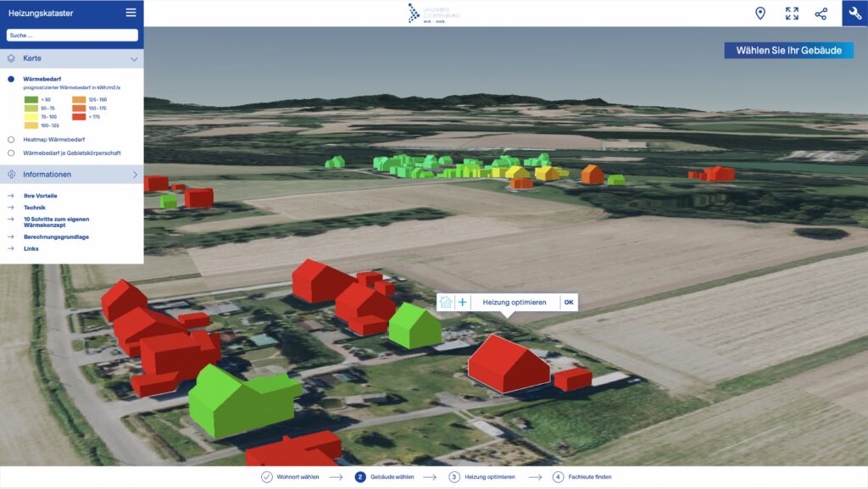868x489 pixels.
Task: Click the house chart icon in popup
Action: click(446, 303)
